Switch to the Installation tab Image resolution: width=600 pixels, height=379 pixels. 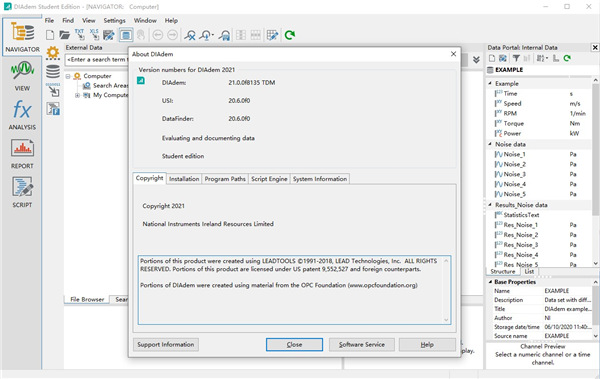tap(184, 179)
